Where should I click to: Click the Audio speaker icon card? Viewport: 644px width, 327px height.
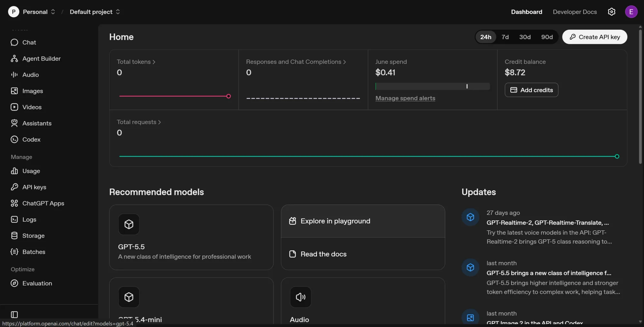coord(300,297)
